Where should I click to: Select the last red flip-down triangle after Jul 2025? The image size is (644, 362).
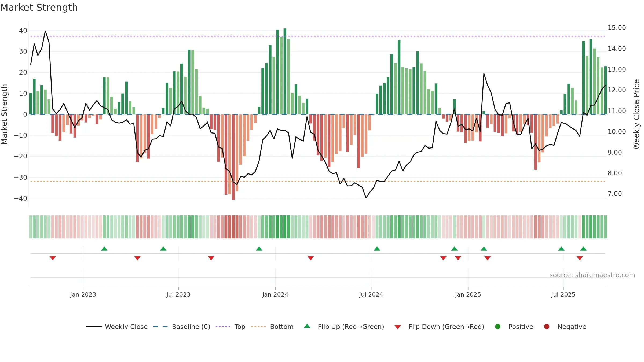point(580,258)
